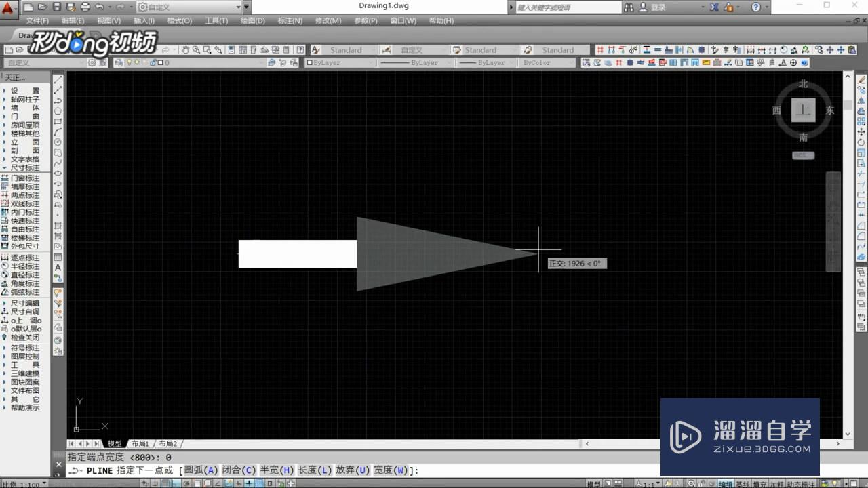The image size is (868, 488).
Task: Click the red grid axis icon in Tangent toolbar
Action: (601, 49)
